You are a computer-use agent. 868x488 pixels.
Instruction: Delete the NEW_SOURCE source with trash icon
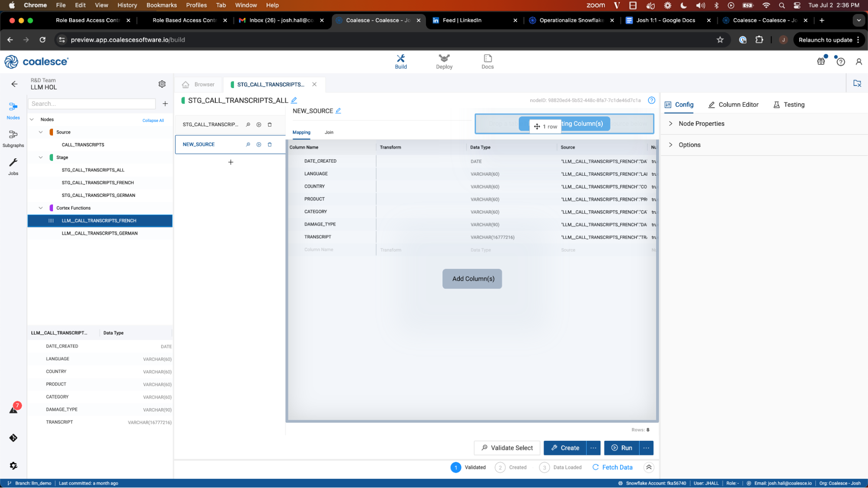[270, 144]
